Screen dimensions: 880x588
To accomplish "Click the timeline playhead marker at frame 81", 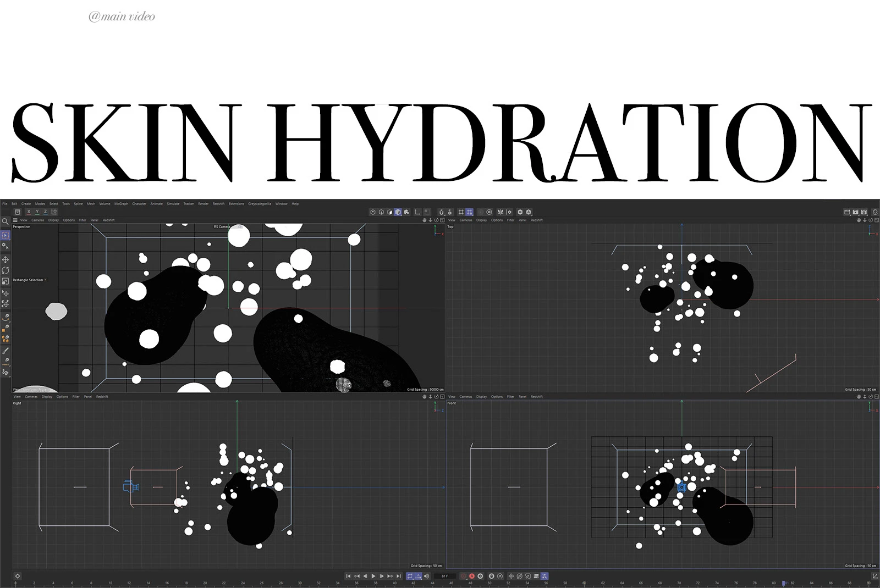I will [x=784, y=583].
